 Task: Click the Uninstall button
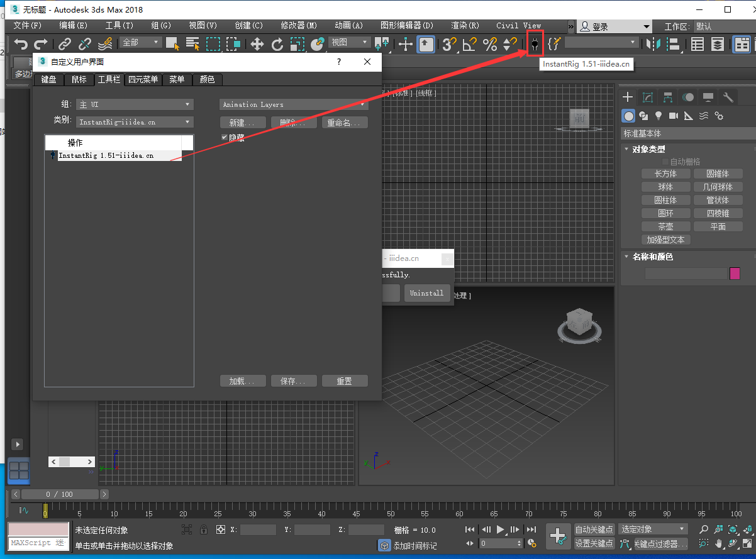(427, 293)
